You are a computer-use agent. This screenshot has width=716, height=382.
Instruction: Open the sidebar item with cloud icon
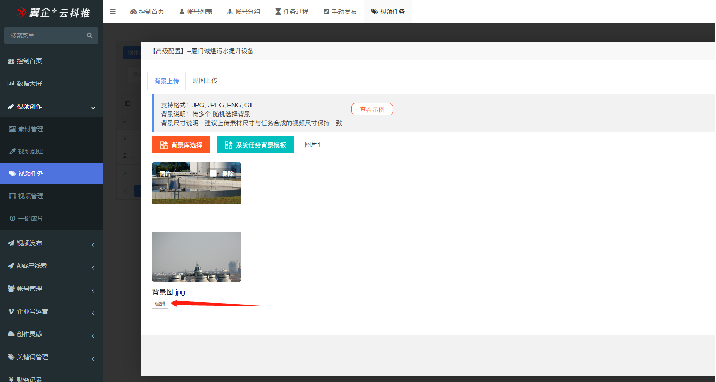[51, 334]
